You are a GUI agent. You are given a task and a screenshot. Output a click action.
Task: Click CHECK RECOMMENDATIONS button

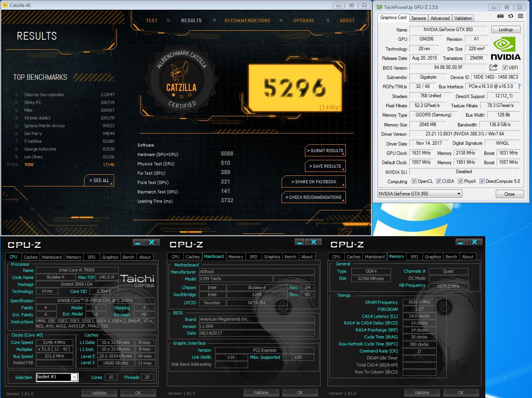314,197
